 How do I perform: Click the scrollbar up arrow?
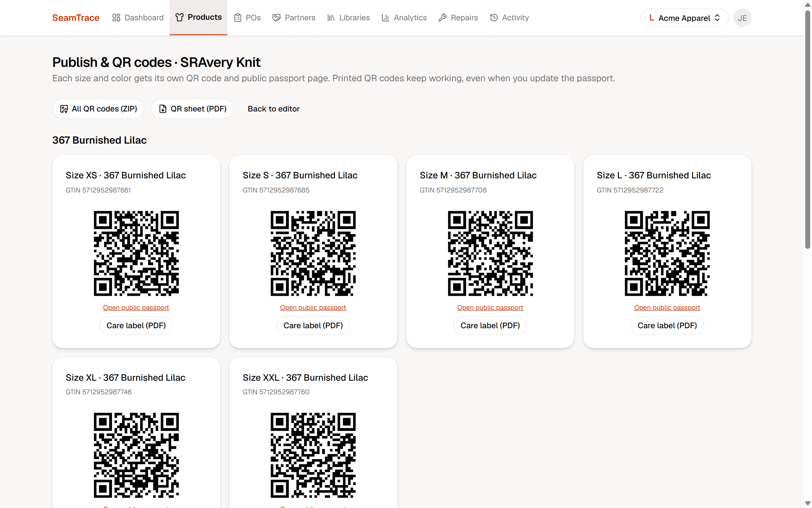click(x=808, y=5)
